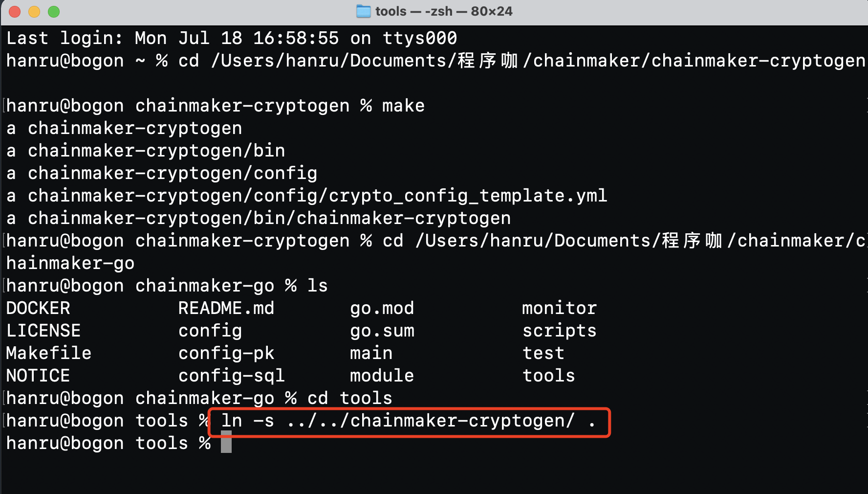Zoom the window with the green button

coord(54,11)
